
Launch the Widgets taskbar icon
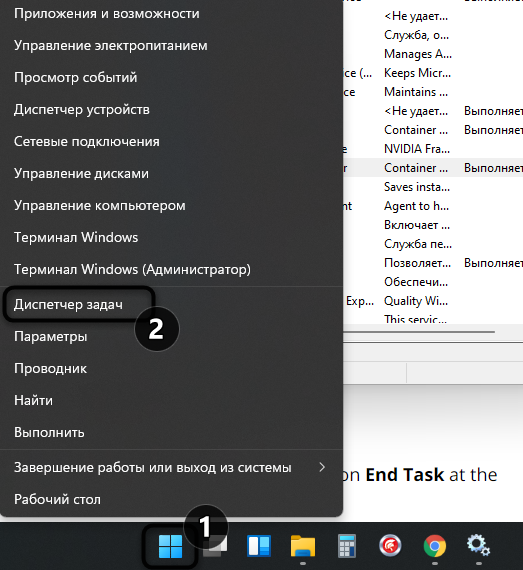coord(259,546)
